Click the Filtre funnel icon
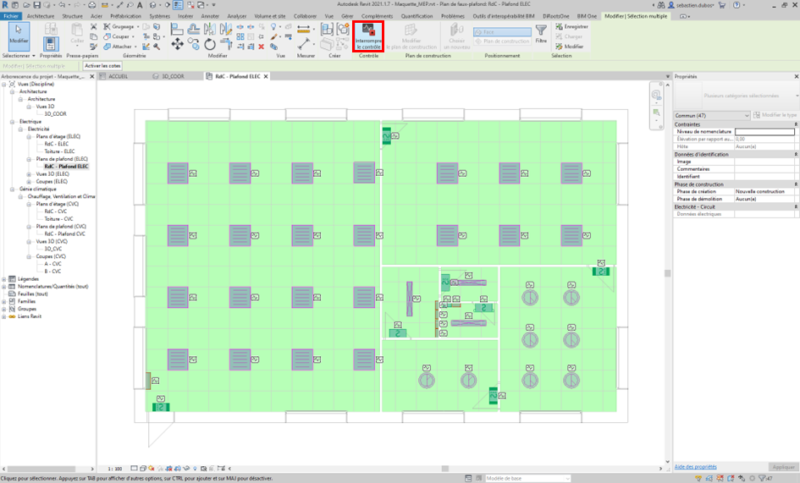800x483 pixels. coord(541,38)
